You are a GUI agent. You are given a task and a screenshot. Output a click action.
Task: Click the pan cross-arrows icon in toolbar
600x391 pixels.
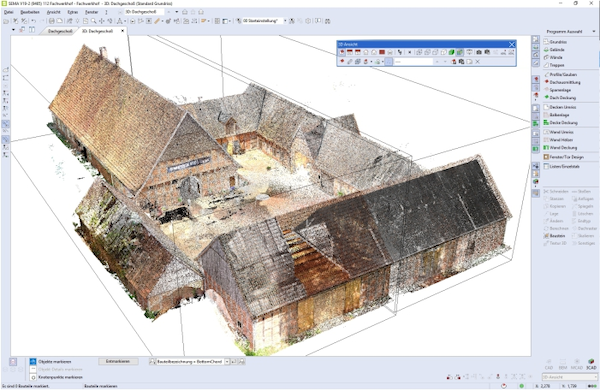[102, 21]
